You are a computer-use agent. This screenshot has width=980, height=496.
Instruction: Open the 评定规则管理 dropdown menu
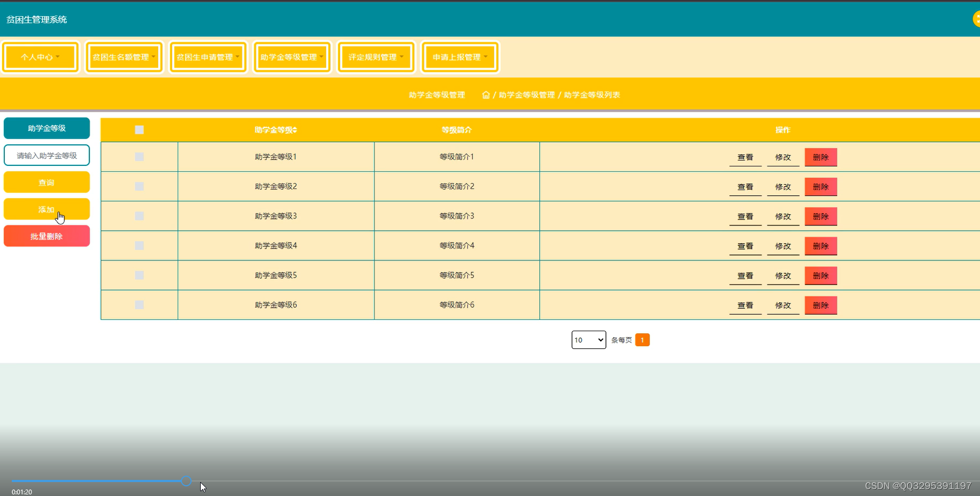point(376,57)
